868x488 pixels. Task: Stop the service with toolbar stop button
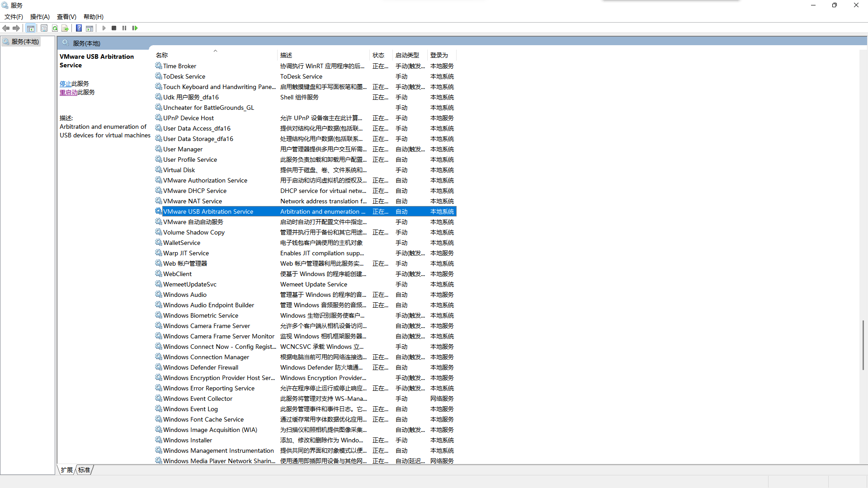pos(114,28)
